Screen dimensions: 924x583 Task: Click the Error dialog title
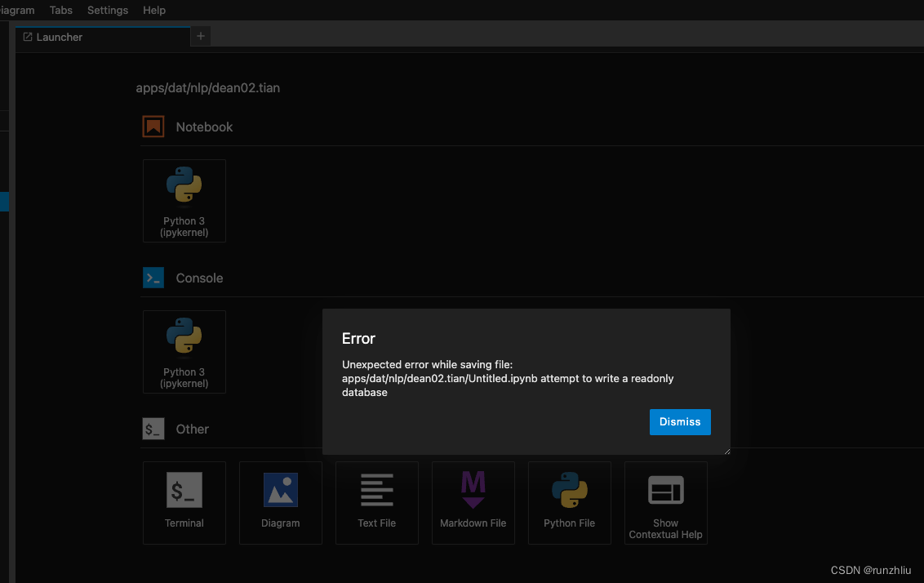358,338
